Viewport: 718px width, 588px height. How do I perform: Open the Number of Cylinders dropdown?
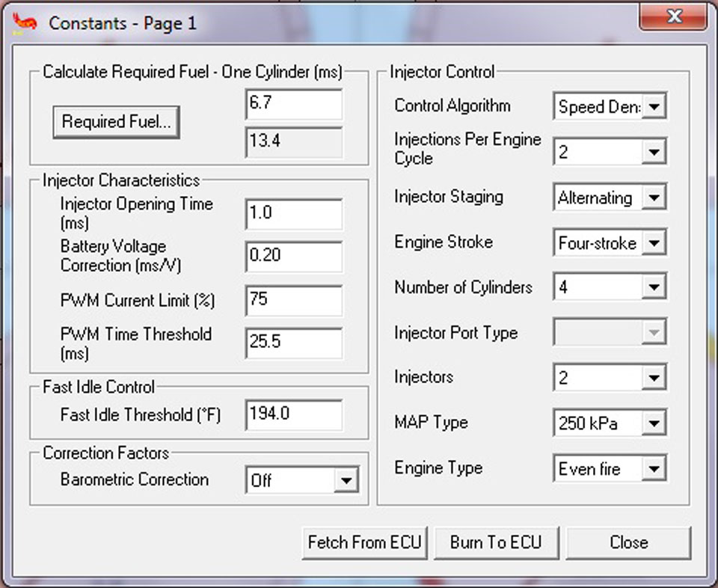click(x=654, y=287)
